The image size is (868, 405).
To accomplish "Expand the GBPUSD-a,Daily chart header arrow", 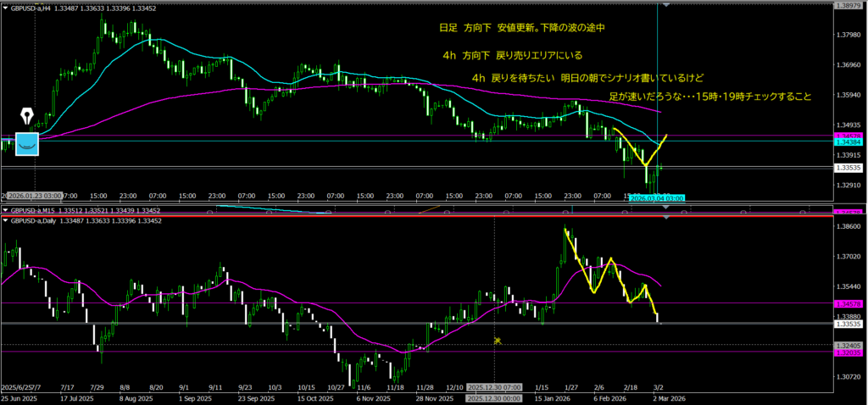I will click(6, 220).
